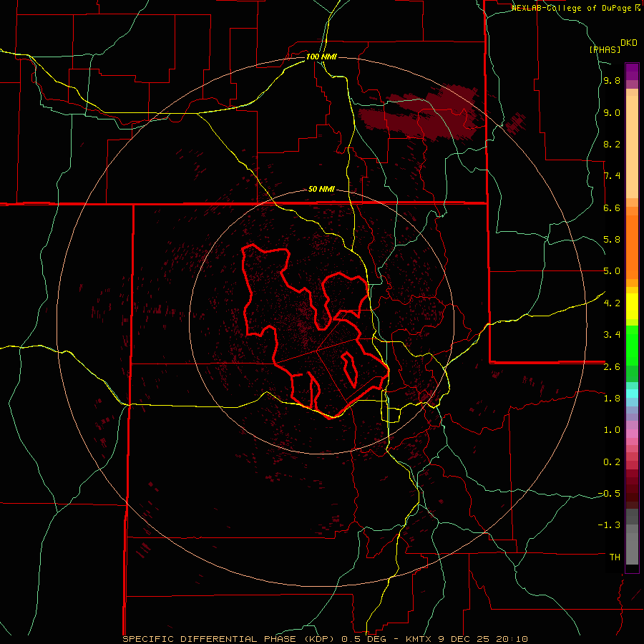
Task: Click the 4.2 value on the color scale
Action: click(x=612, y=303)
